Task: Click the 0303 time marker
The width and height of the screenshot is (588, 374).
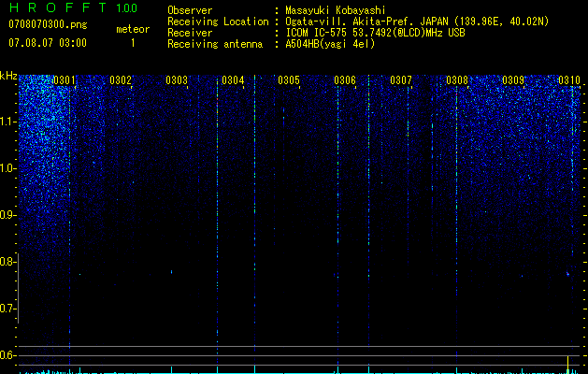Action: [x=177, y=80]
